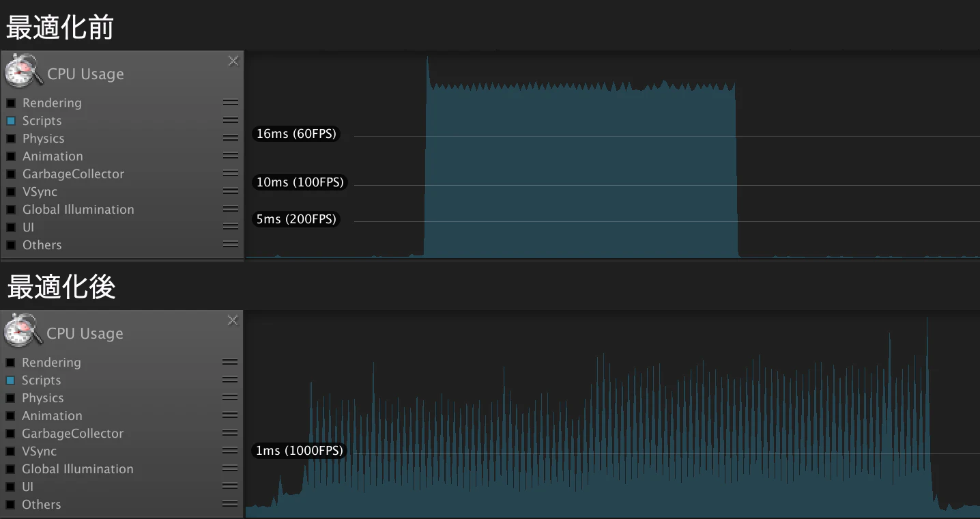Screen dimensions: 980x519
Task: Toggle the UI color box in 最適化前 panel
Action: click(11, 227)
